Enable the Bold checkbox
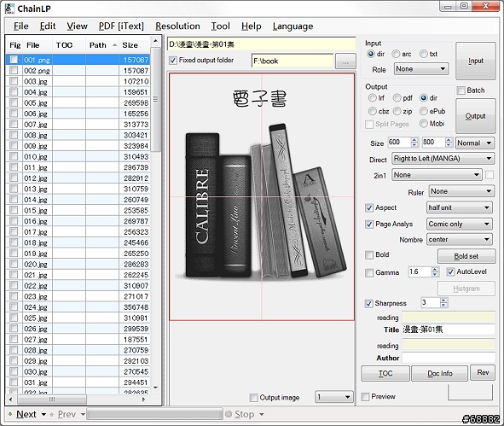Viewport: 504px width, 426px height. 369,254
